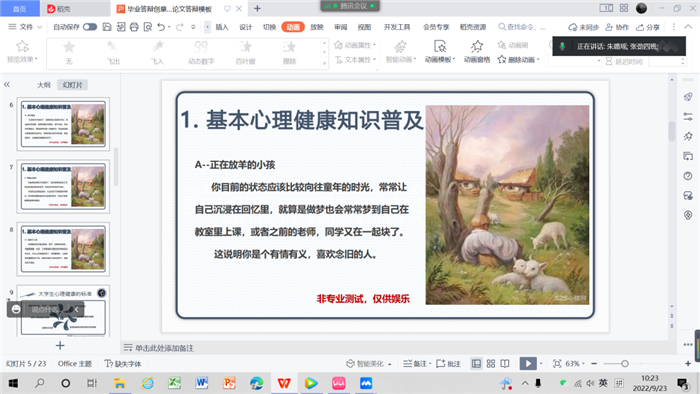Open WPS Office from the taskbar
The image size is (700, 394).
284,383
